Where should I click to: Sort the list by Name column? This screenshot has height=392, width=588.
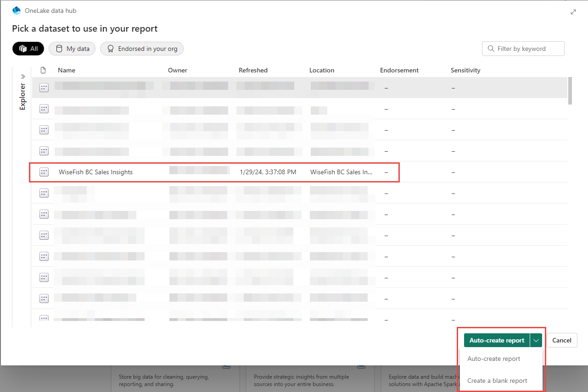click(67, 70)
